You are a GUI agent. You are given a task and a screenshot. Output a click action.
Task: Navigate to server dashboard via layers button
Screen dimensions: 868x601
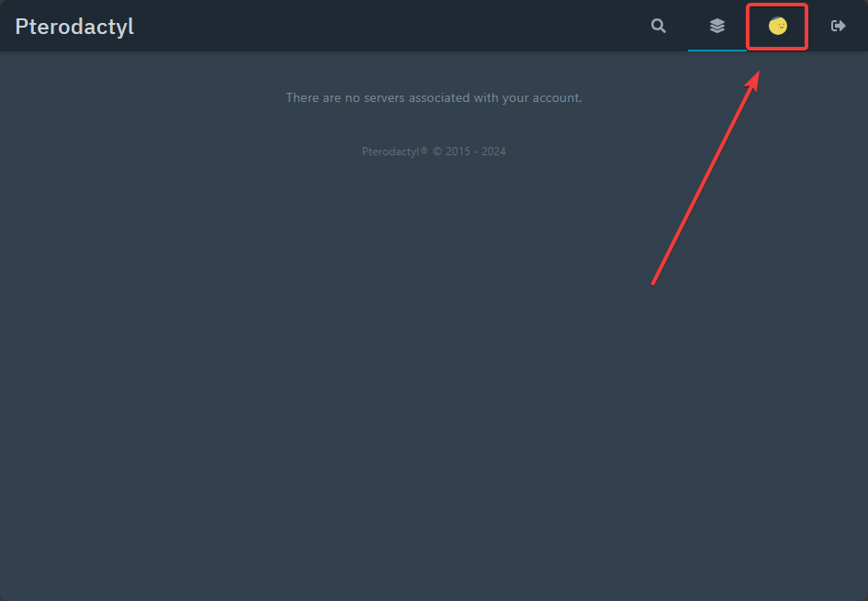click(x=716, y=26)
